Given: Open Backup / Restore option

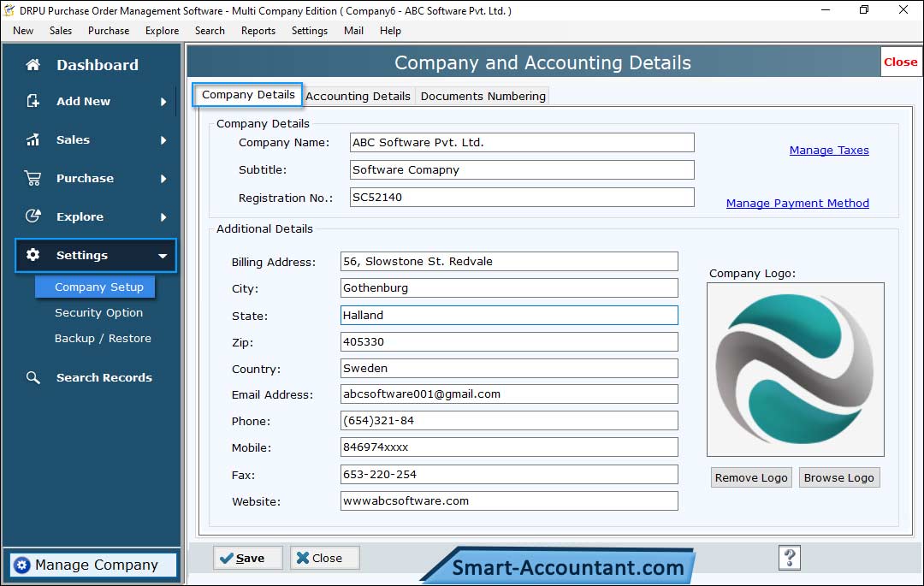Looking at the screenshot, I should point(103,338).
